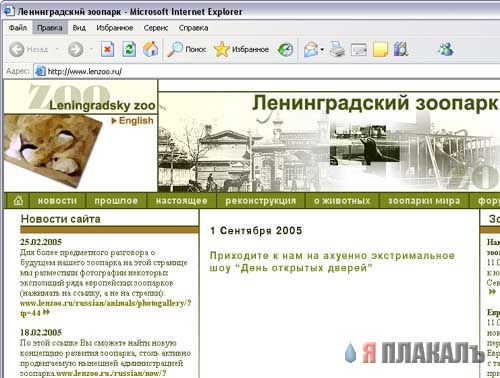Screen dimensions: 500x378
Task: Open the настоящее navigation tab
Action: coord(182,201)
